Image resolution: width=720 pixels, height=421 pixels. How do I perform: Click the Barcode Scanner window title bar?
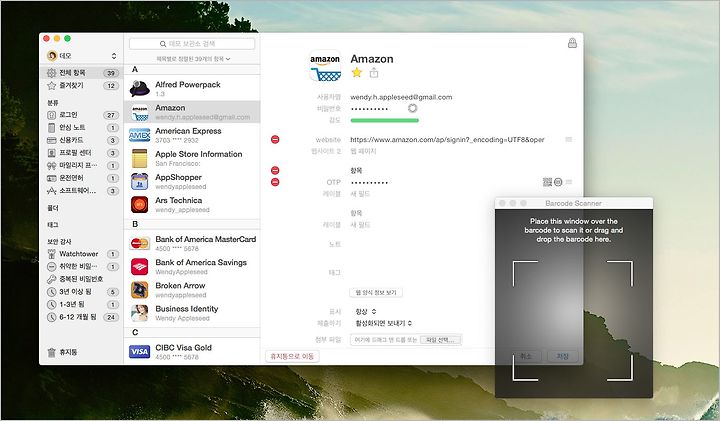coord(574,203)
